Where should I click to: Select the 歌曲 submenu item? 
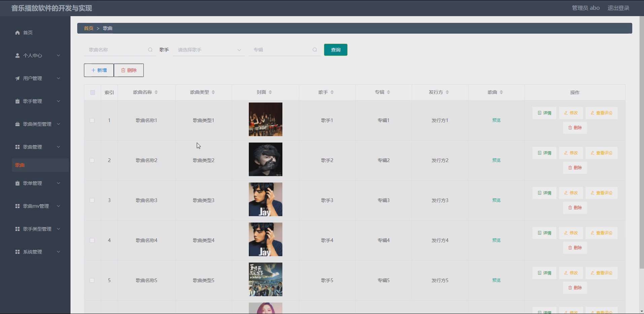pyautogui.click(x=40, y=165)
